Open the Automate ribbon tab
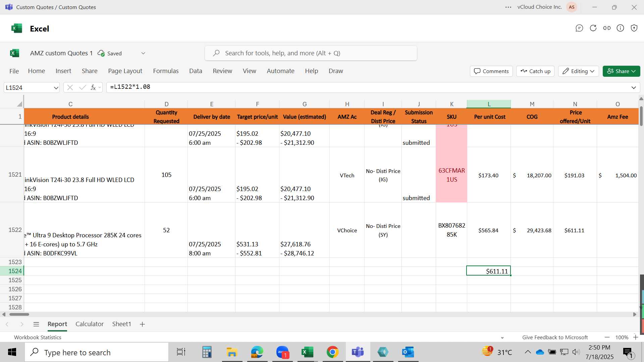Viewport: 644px width, 362px height. click(280, 71)
